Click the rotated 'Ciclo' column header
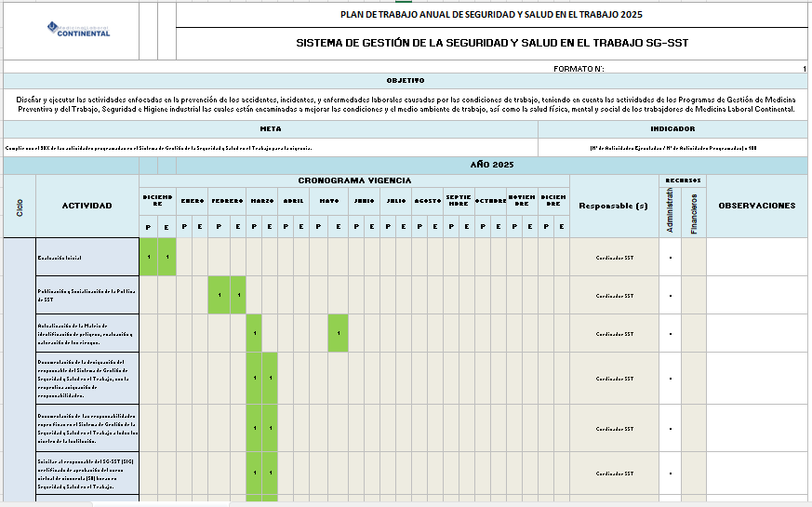812x507 pixels. (x=20, y=206)
